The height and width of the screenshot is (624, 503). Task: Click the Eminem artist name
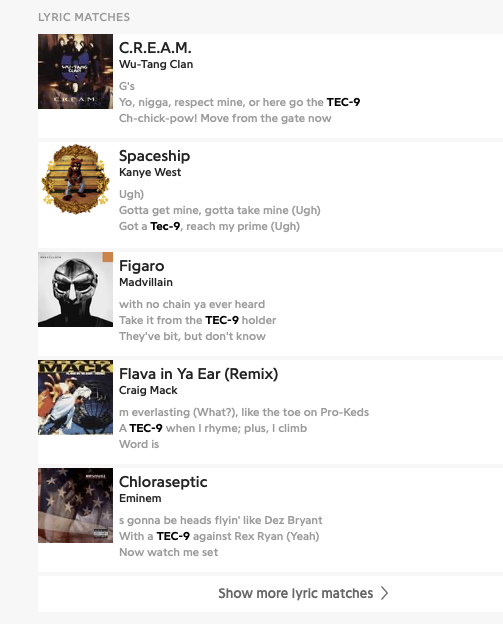pos(140,498)
